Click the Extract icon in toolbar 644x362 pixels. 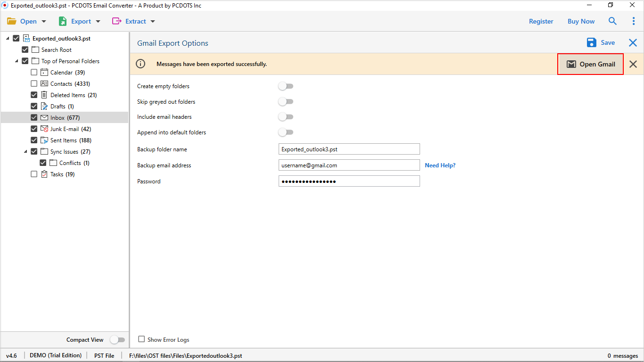(116, 21)
